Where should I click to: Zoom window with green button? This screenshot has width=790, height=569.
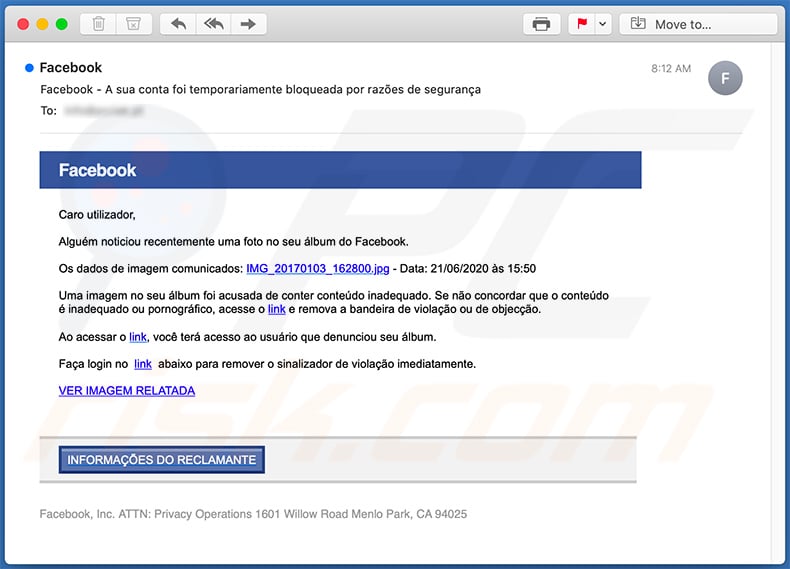(61, 24)
